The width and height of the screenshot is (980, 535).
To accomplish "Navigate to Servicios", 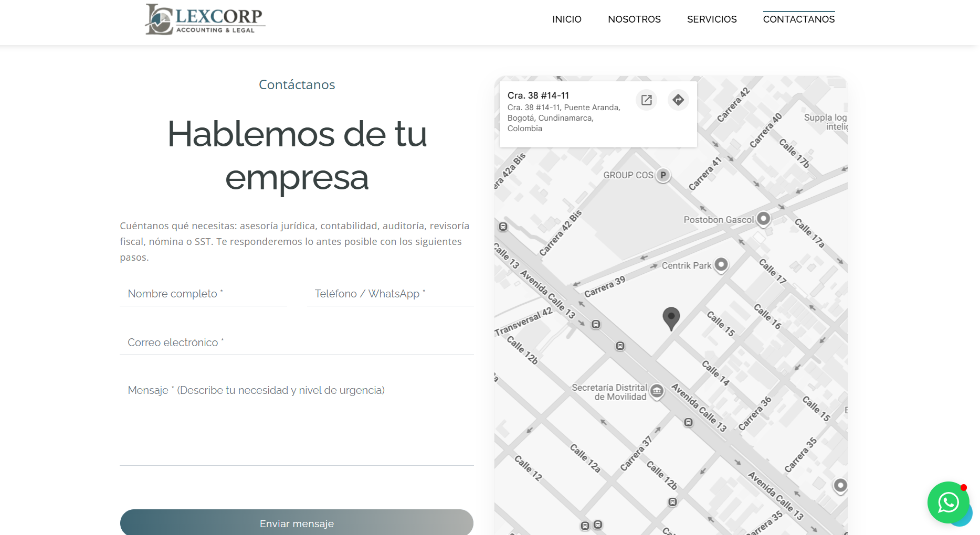I will point(712,19).
